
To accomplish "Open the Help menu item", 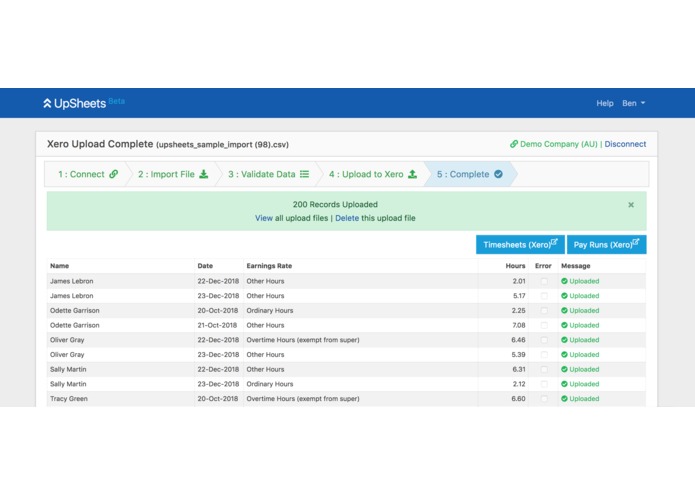I will point(605,103).
